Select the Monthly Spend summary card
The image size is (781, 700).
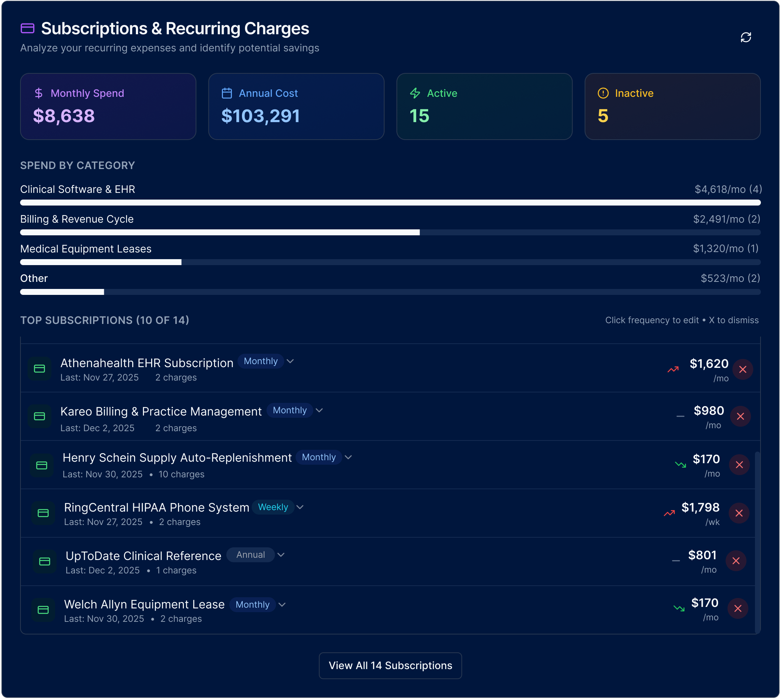tap(108, 106)
